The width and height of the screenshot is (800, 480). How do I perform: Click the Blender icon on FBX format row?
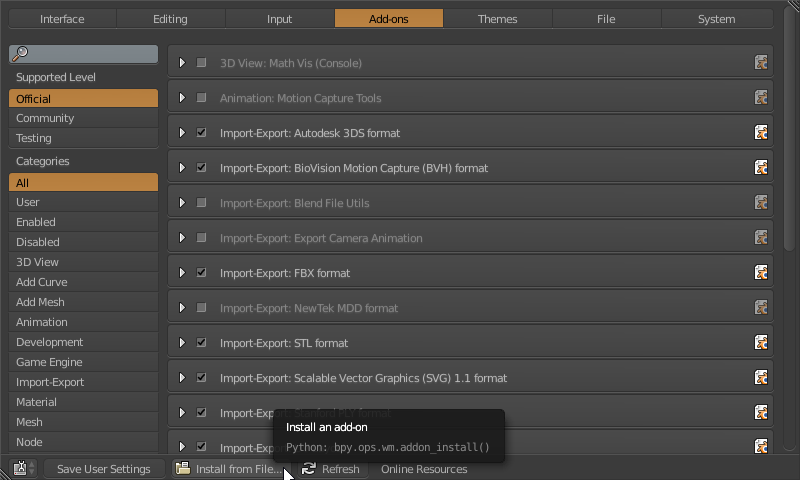point(761,272)
